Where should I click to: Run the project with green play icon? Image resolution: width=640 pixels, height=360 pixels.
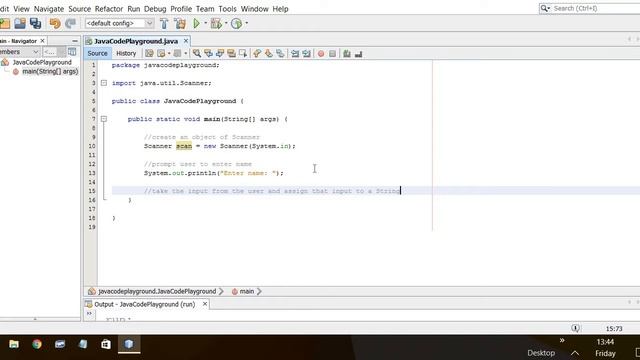196,23
